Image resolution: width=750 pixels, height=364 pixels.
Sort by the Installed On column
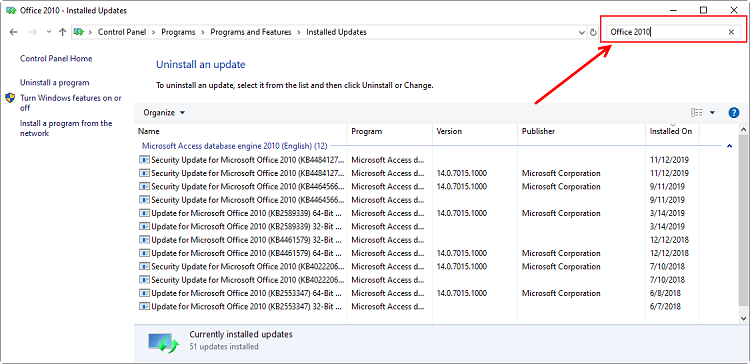(671, 131)
